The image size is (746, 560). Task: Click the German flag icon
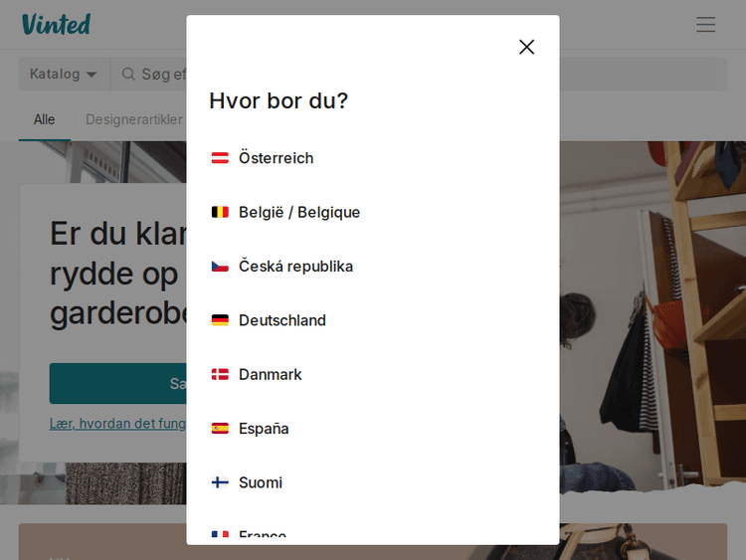point(220,320)
